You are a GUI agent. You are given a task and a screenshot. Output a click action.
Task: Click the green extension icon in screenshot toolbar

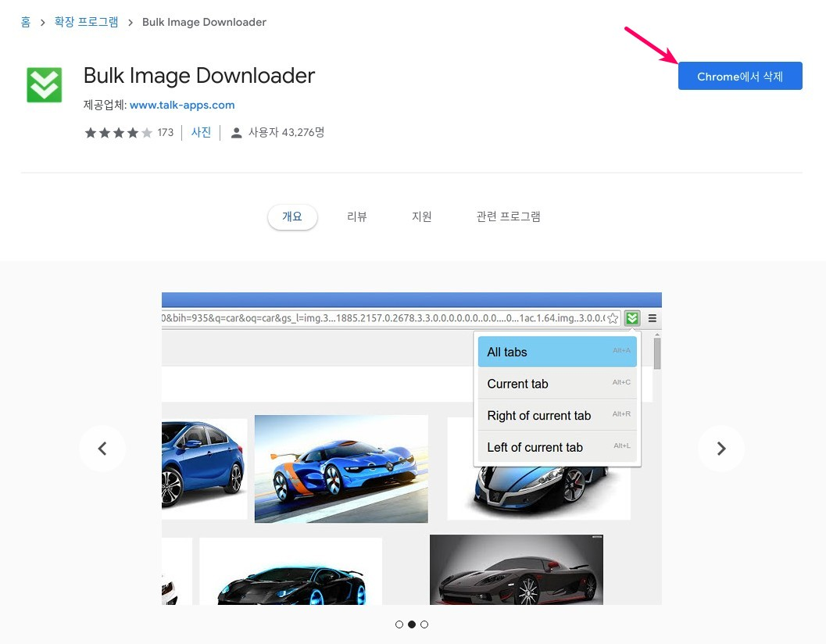(632, 318)
